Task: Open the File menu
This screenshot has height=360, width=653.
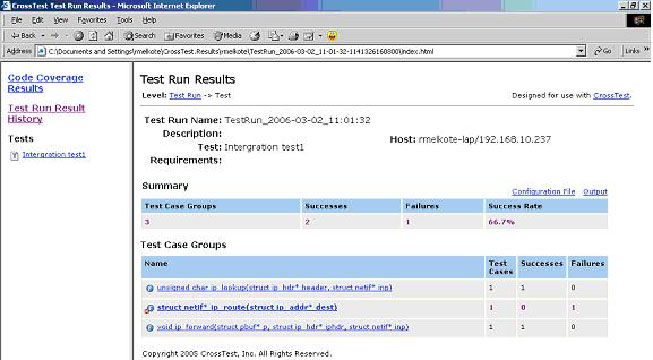Action: [16, 20]
